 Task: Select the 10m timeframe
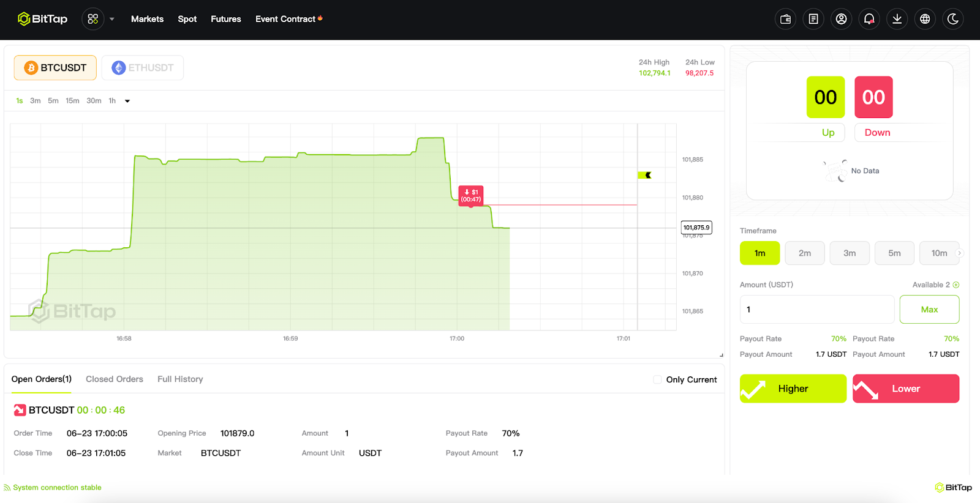(x=939, y=253)
